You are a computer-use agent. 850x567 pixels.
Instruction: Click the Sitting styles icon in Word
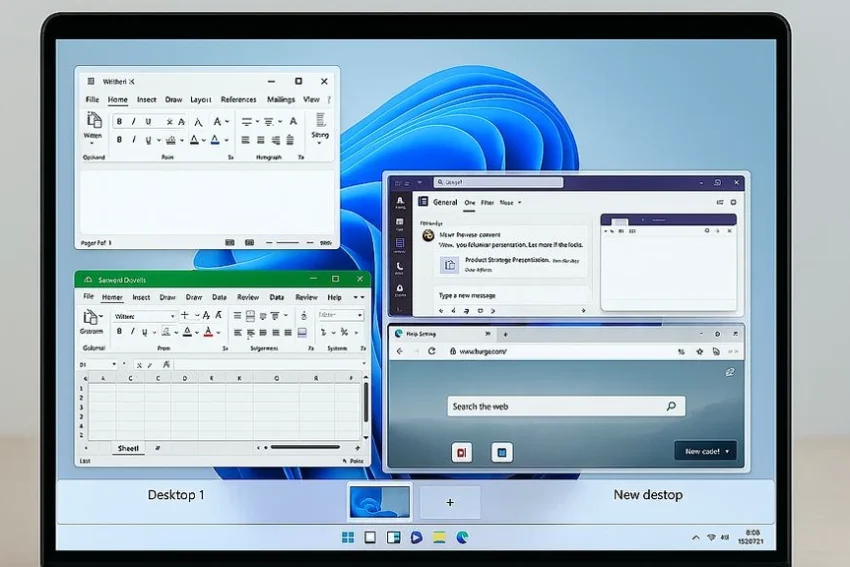320,120
